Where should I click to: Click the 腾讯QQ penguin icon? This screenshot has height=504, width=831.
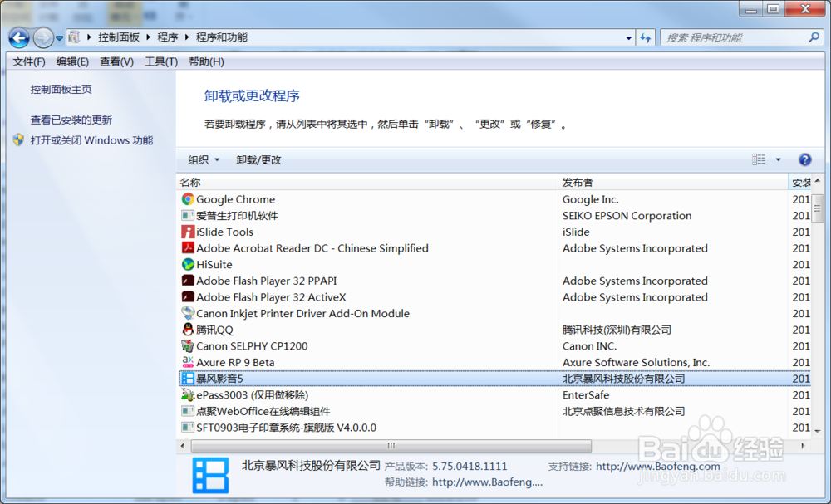click(188, 330)
